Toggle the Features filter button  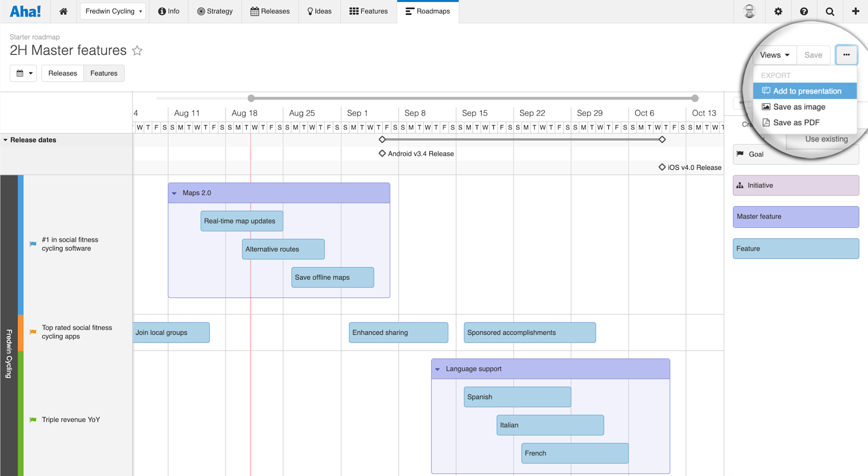click(104, 73)
